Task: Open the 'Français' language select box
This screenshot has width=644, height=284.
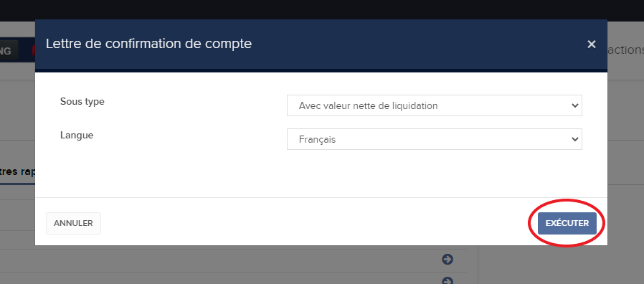Action: [x=434, y=139]
